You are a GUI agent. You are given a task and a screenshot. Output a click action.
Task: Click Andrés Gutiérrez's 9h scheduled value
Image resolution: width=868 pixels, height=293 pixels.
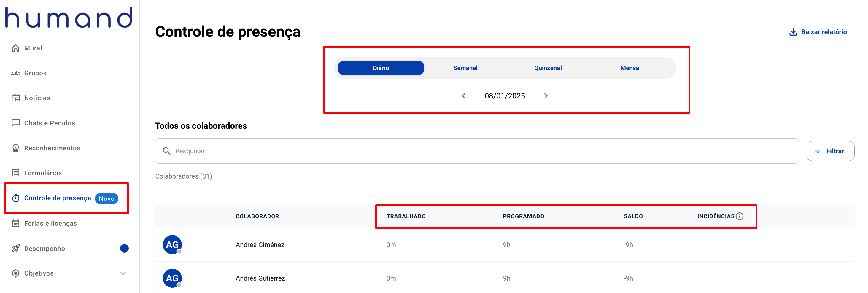506,278
